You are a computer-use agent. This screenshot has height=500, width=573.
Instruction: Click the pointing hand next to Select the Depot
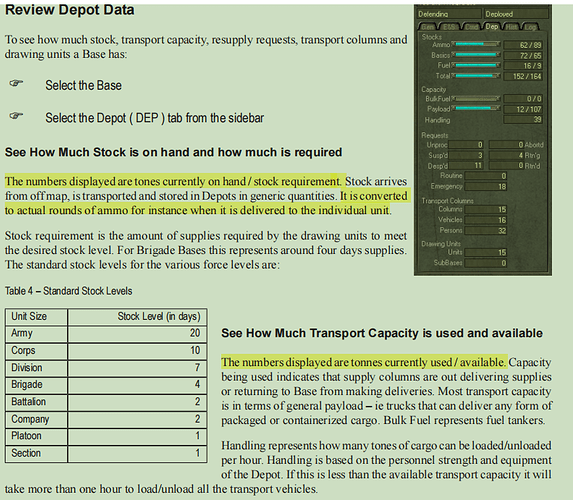[x=16, y=116]
